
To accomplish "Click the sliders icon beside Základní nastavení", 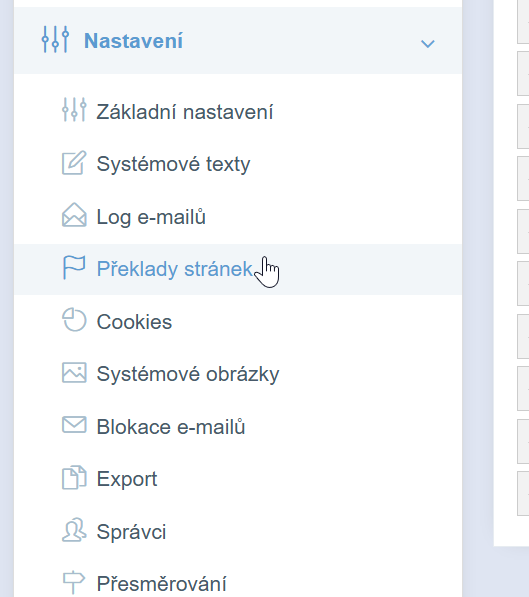I will (x=74, y=110).
